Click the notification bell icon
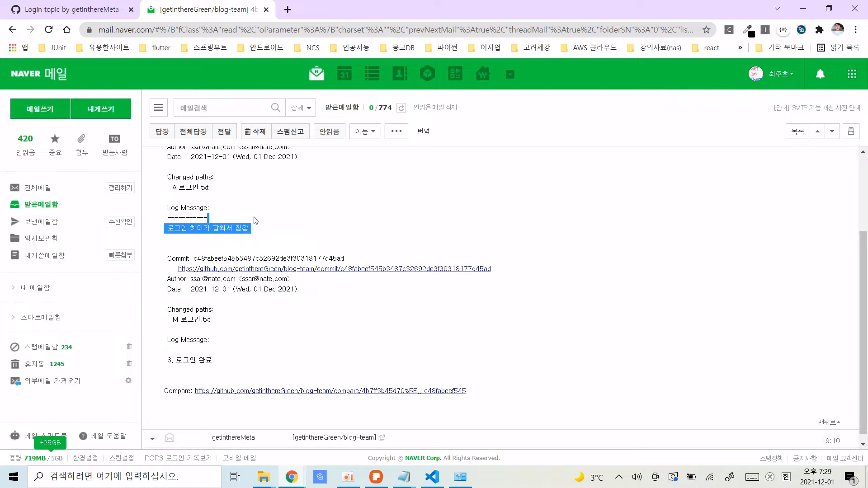This screenshot has width=868, height=488. [x=820, y=74]
